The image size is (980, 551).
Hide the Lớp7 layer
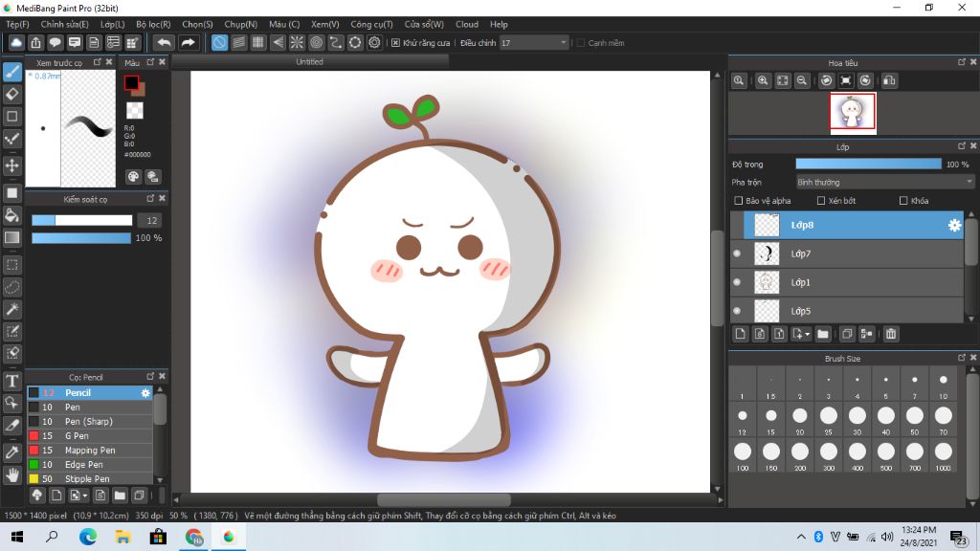pyautogui.click(x=737, y=253)
